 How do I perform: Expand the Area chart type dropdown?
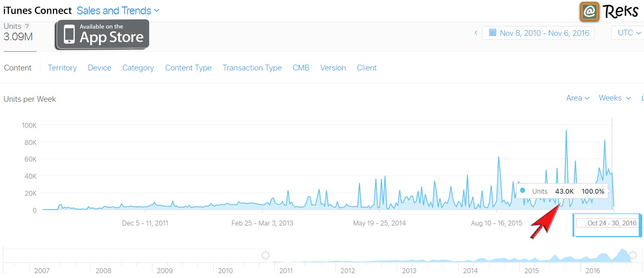coord(578,98)
